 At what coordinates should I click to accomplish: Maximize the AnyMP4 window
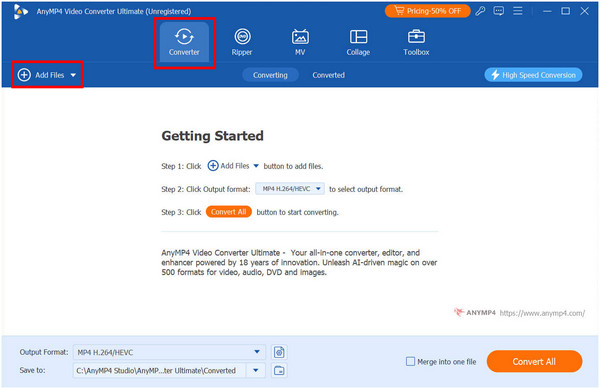tap(566, 11)
